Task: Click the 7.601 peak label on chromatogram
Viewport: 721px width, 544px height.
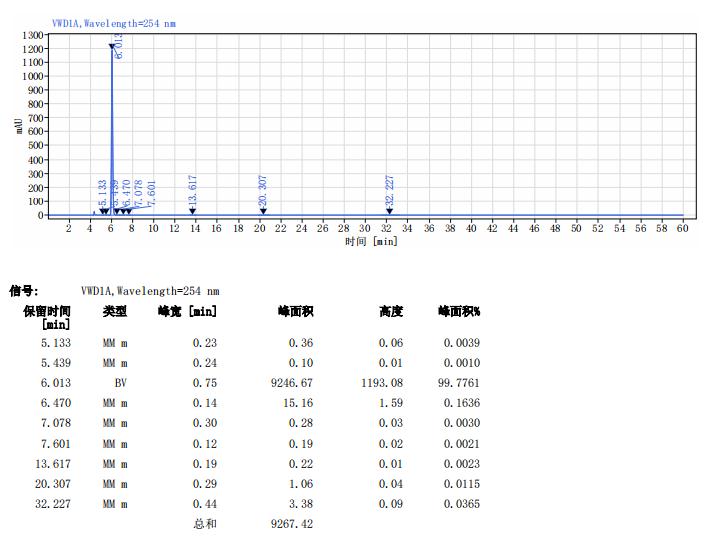Action: pyautogui.click(x=152, y=193)
